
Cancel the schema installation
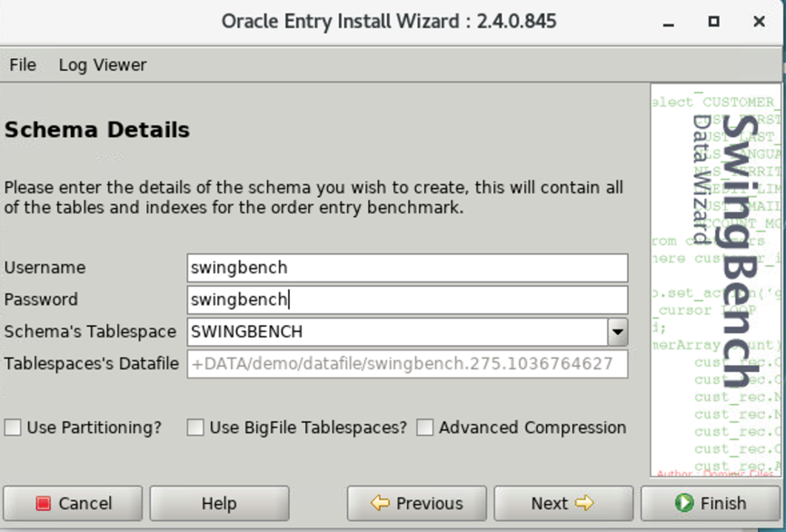click(x=73, y=503)
